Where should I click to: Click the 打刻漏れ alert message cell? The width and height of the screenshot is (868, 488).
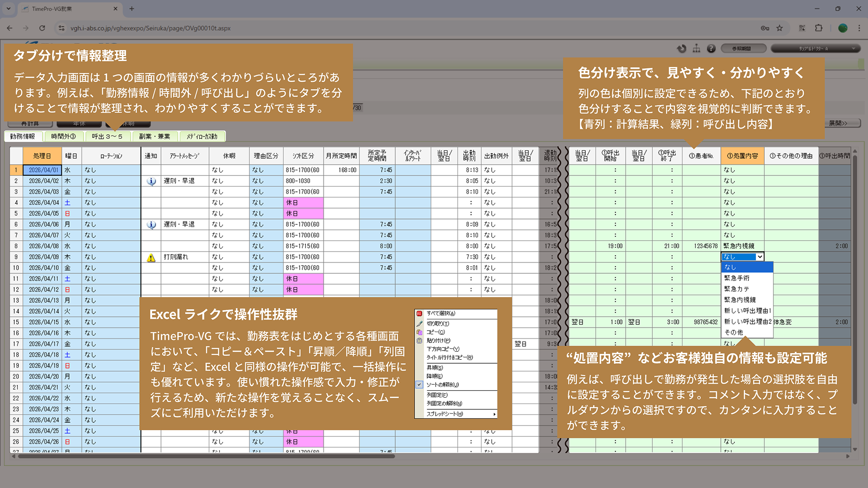(x=185, y=257)
